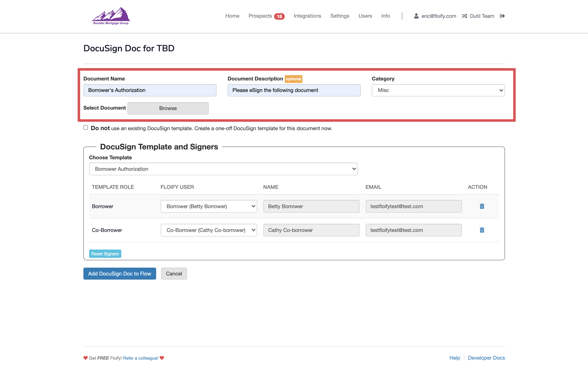Click the Boulder Mortgage Group logo
The image size is (588, 367).
tap(111, 16)
